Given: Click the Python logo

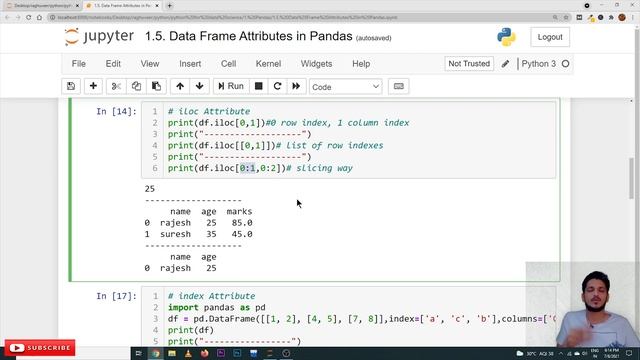Looking at the screenshot, I should [x=506, y=37].
